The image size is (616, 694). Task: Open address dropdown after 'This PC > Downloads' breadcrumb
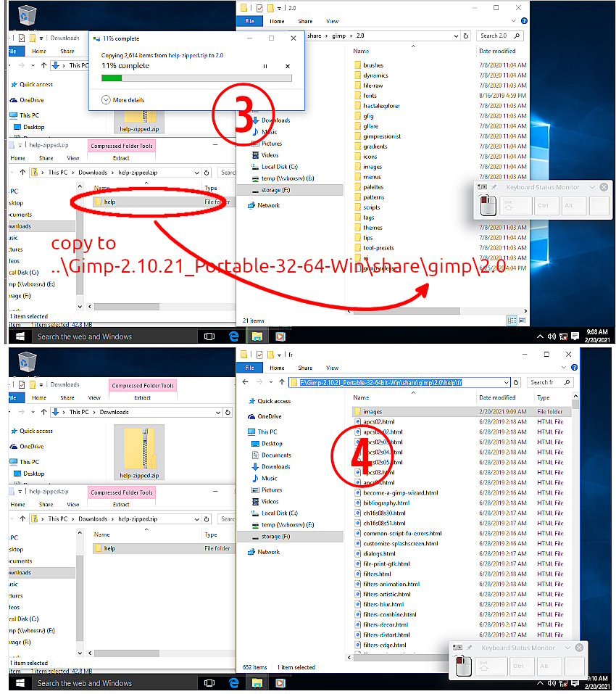[218, 413]
